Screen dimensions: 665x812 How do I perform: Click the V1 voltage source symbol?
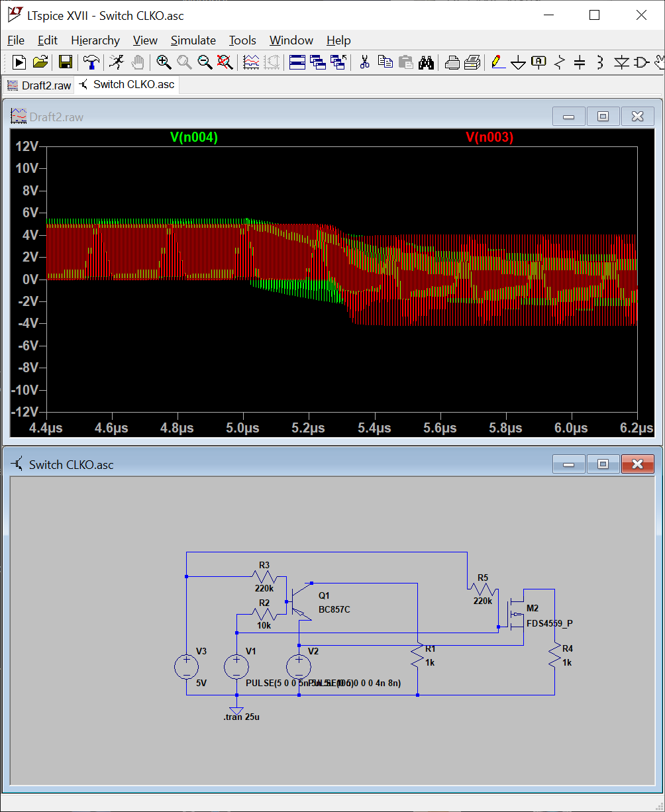click(236, 666)
